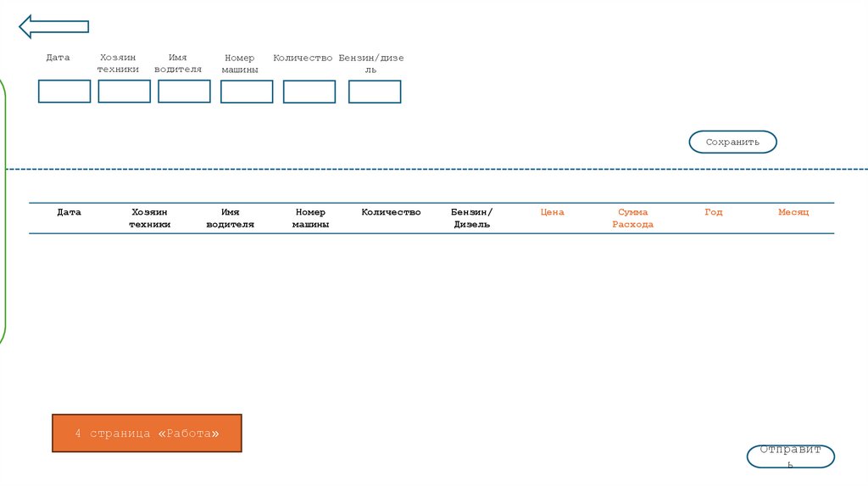
Task: Select the Имя водителя input field
Action: pyautogui.click(x=184, y=92)
